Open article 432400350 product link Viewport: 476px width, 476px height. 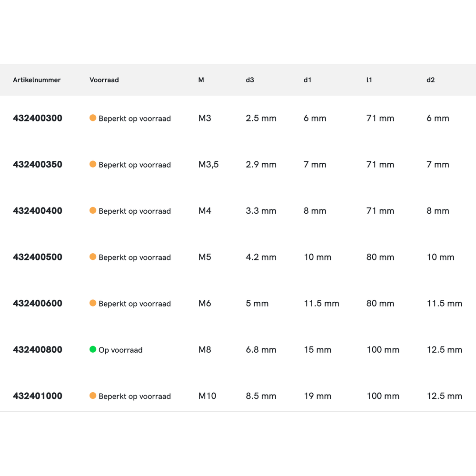(38, 165)
